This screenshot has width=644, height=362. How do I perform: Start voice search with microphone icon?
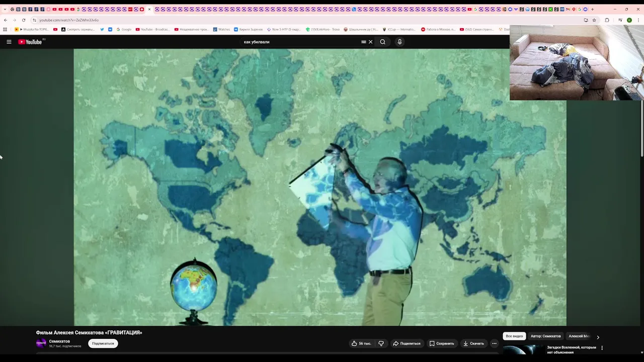pyautogui.click(x=399, y=42)
